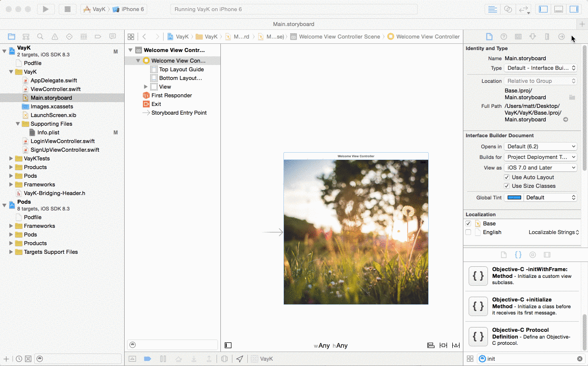Hide the right Utilities panel
Image resolution: width=588 pixels, height=366 pixels.
point(574,9)
